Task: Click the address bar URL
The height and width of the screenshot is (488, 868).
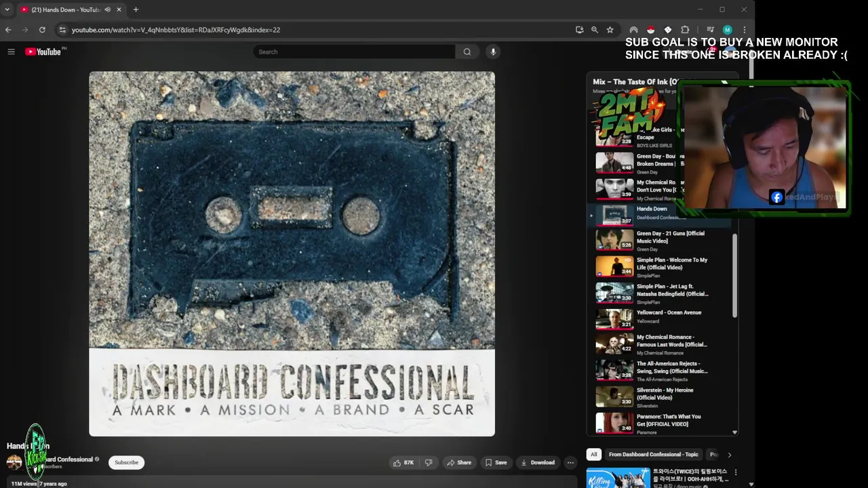Action: tap(176, 30)
